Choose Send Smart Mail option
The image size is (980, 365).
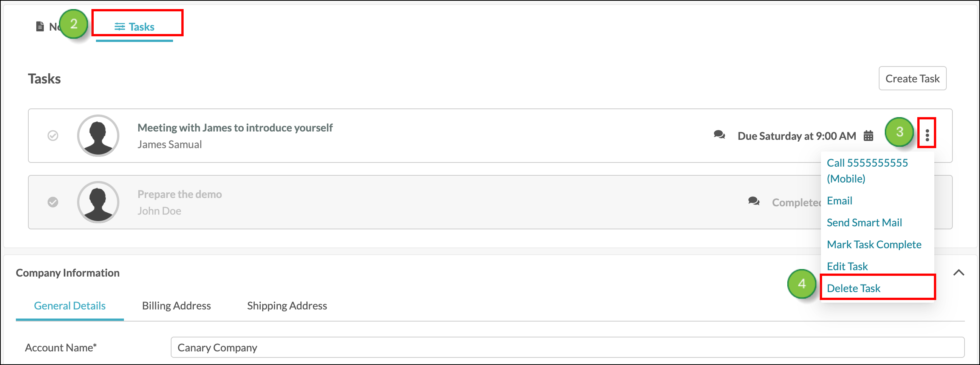(864, 223)
